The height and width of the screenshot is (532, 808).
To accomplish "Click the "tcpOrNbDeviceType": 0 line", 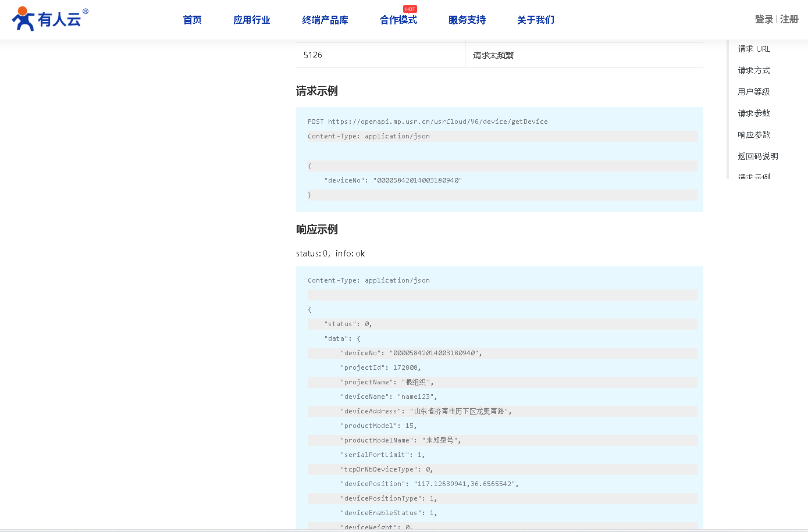I will coord(503,469).
